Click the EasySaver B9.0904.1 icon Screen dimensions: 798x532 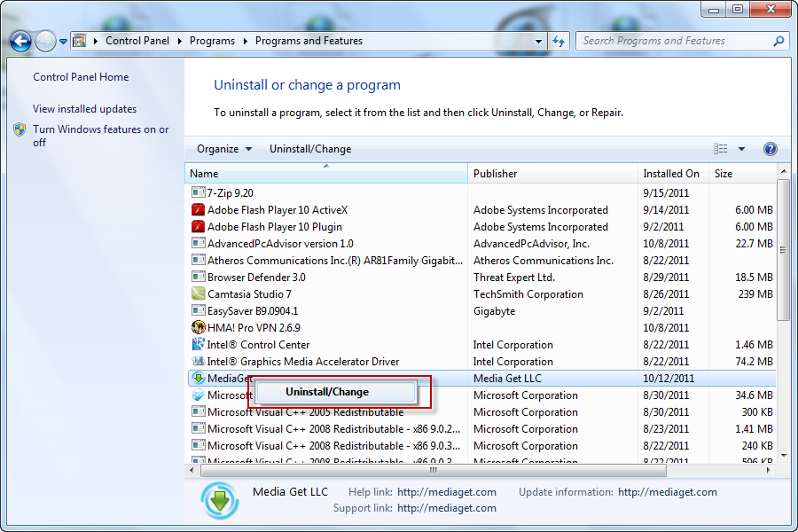click(198, 310)
